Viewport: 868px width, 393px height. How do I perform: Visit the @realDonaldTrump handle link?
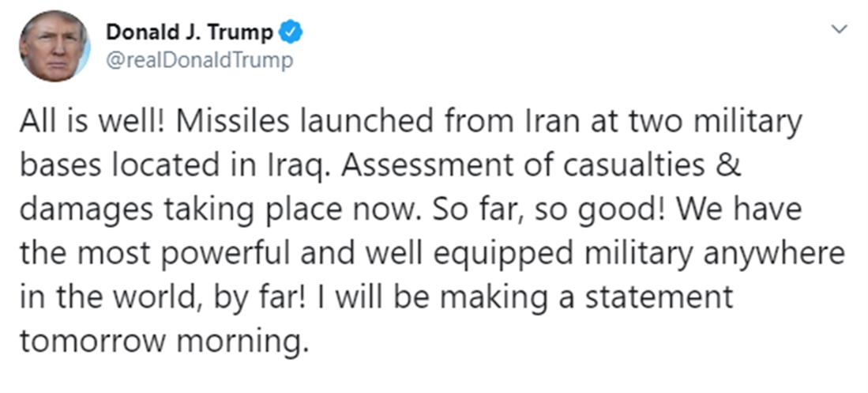(199, 60)
